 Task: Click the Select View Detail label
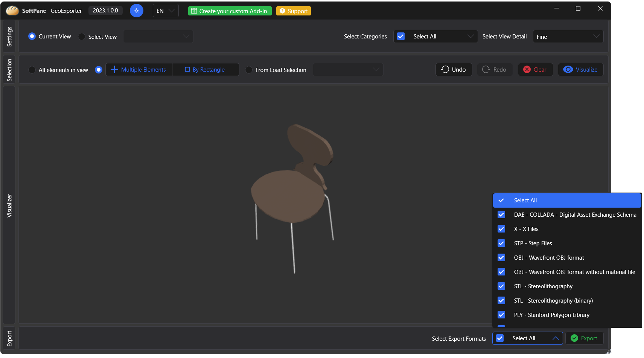pyautogui.click(x=504, y=37)
